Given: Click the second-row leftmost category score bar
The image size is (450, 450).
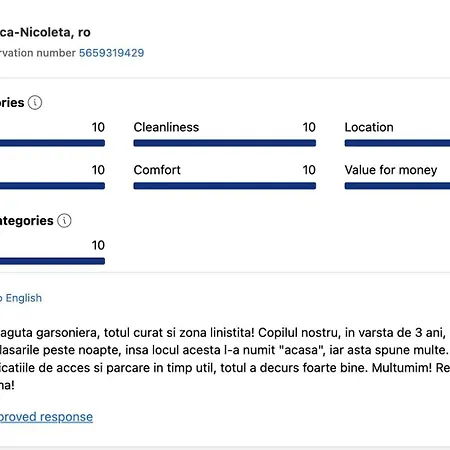Looking at the screenshot, I should pyautogui.click(x=52, y=186).
